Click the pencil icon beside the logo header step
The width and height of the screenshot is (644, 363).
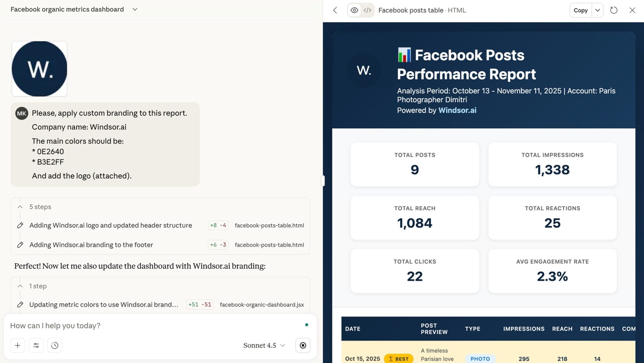coord(20,225)
